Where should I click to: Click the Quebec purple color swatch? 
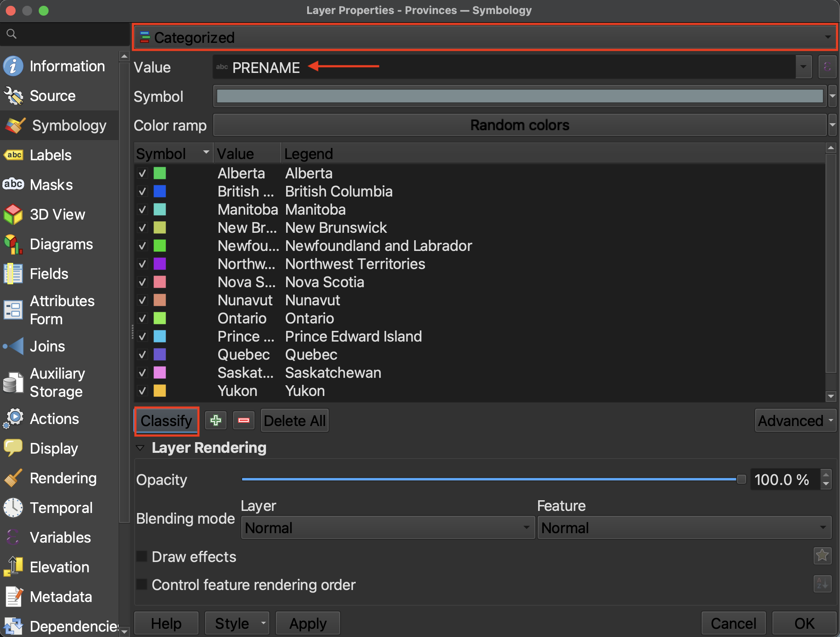pyautogui.click(x=160, y=355)
